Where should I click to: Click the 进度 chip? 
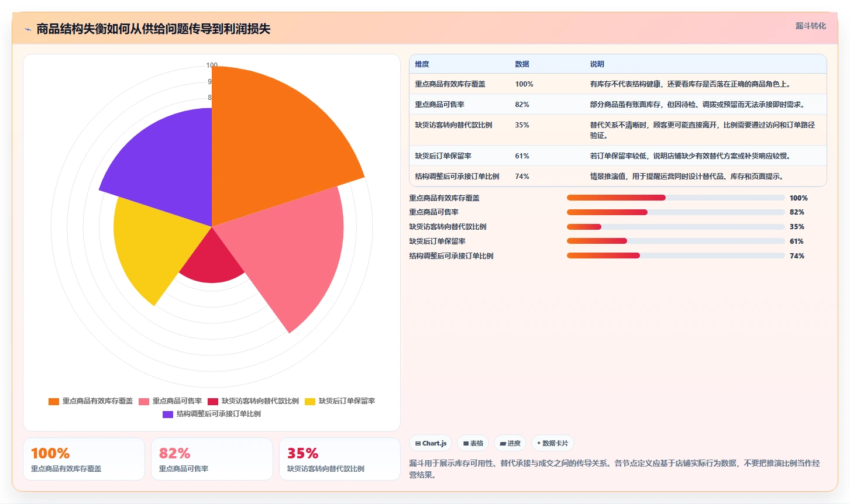coord(510,443)
